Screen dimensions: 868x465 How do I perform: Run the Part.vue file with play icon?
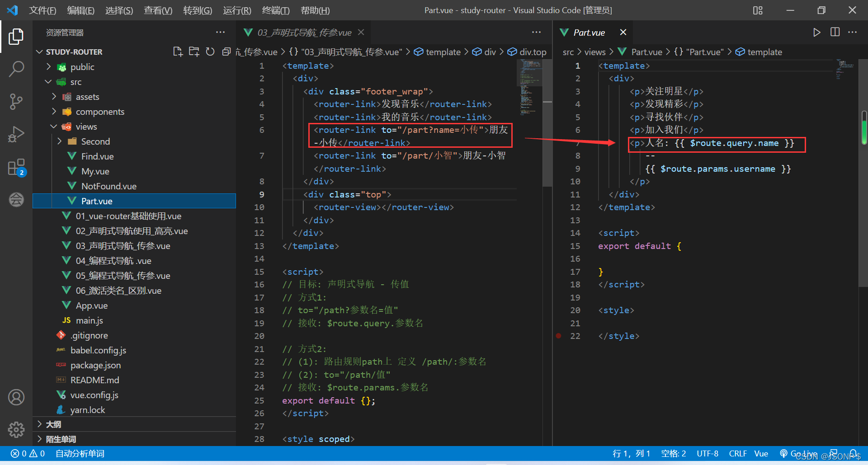[x=816, y=33]
